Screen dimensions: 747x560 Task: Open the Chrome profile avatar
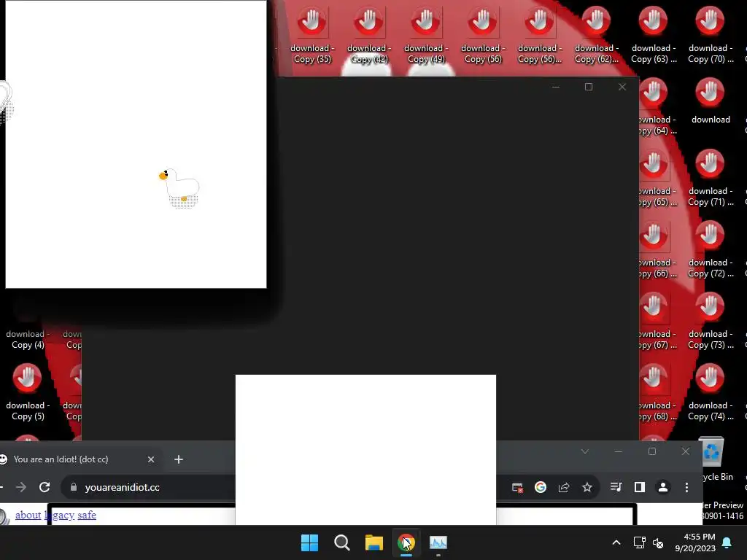(x=662, y=487)
